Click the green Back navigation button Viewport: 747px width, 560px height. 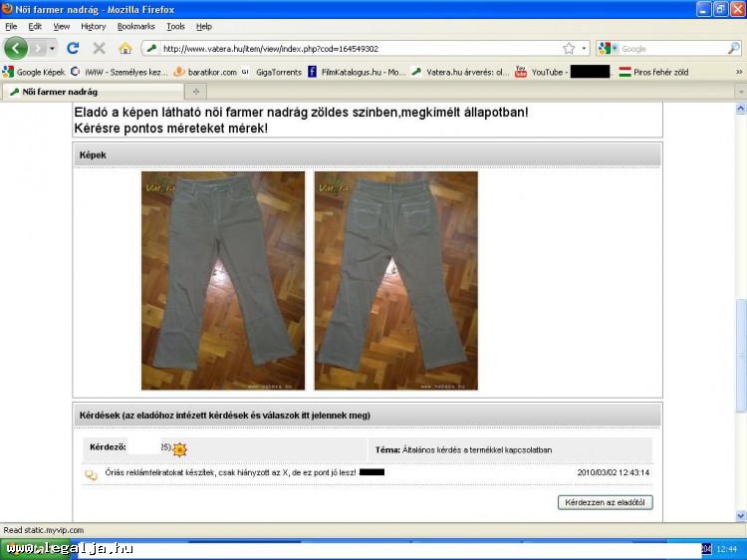point(16,48)
